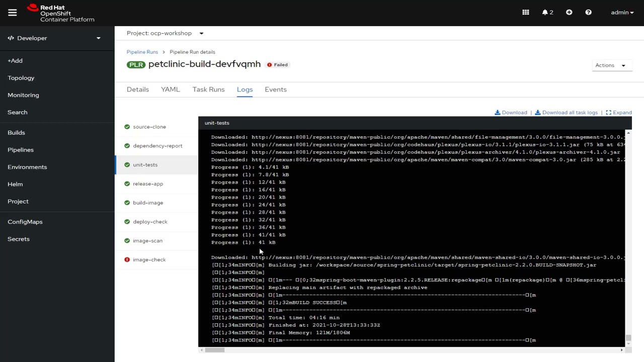Open Topology in the sidebar
The height and width of the screenshot is (362, 644).
point(21,78)
